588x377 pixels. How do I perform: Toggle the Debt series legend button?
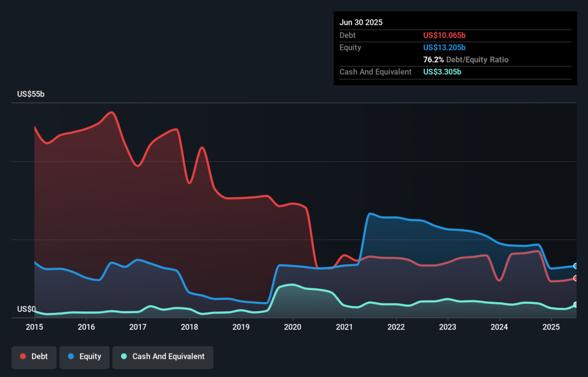click(x=34, y=356)
